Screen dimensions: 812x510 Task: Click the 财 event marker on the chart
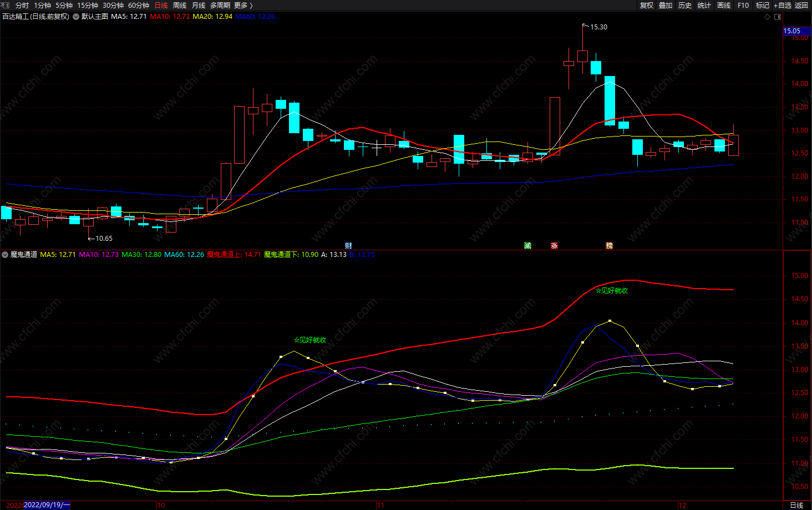348,245
